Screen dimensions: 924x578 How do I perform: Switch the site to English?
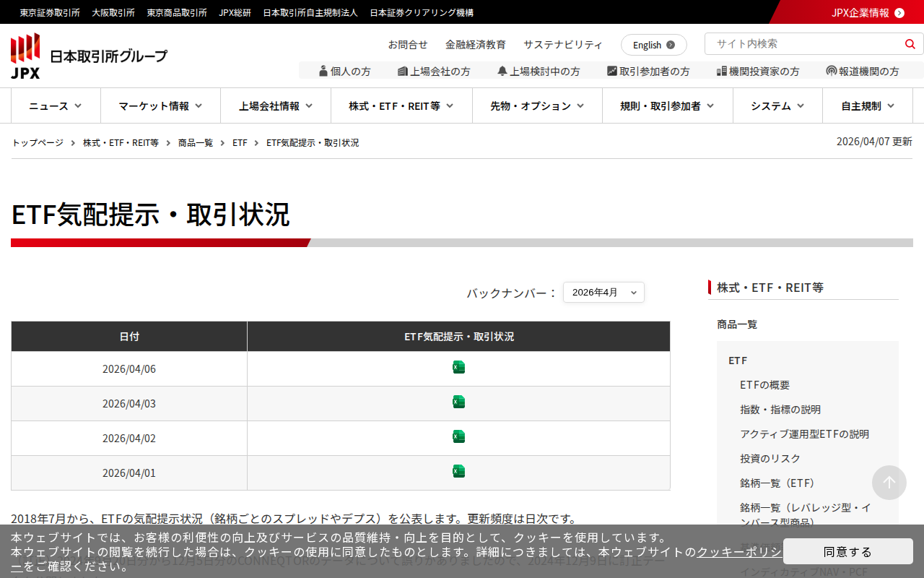654,45
